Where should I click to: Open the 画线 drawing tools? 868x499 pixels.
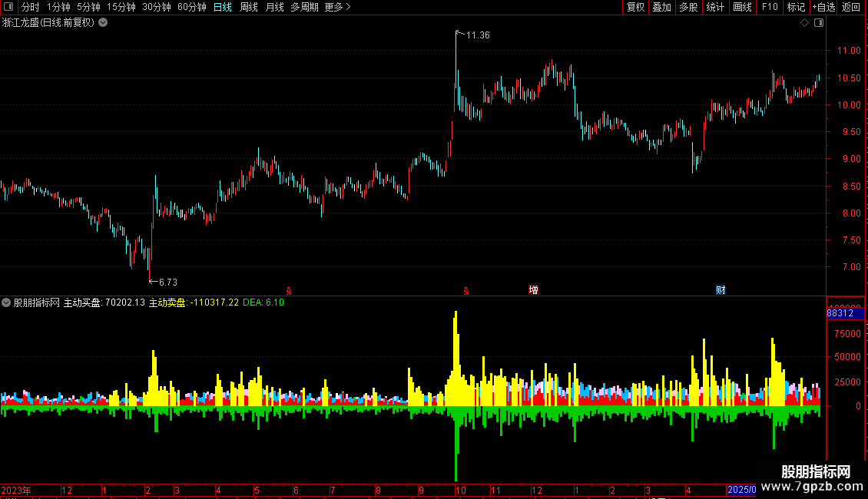point(742,7)
